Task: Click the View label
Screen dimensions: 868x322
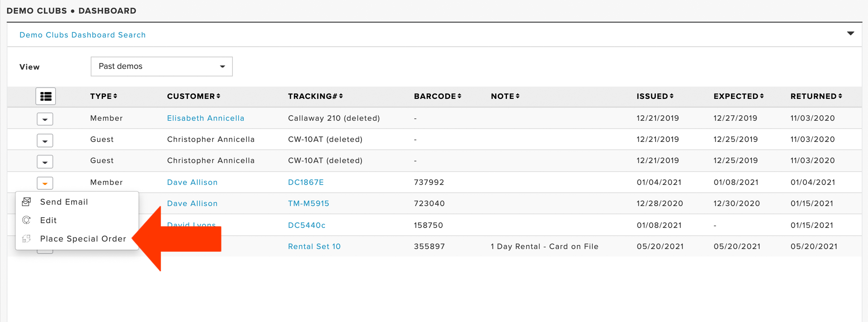Action: [x=30, y=67]
